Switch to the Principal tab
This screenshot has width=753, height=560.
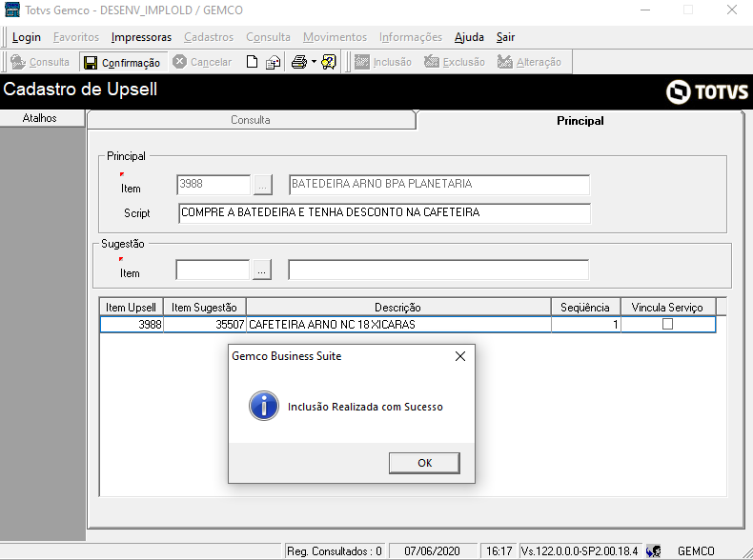pos(580,121)
